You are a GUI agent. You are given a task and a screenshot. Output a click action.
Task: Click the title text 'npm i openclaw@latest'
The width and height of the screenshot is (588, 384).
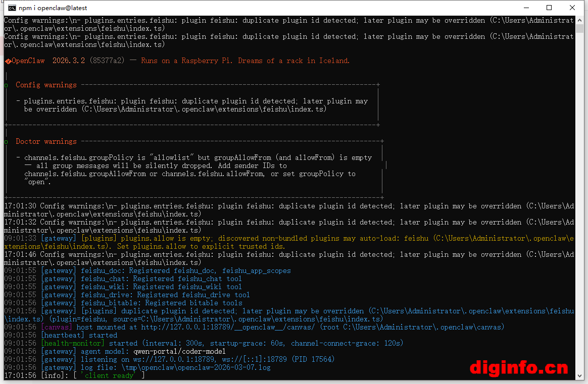point(53,8)
